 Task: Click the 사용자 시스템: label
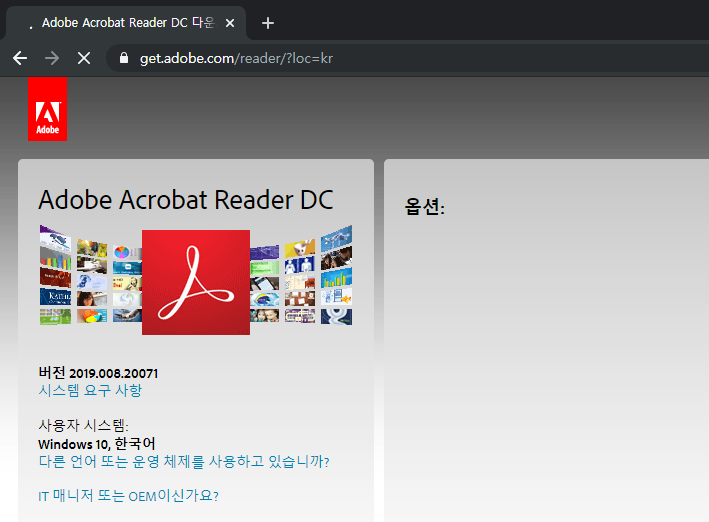84,425
